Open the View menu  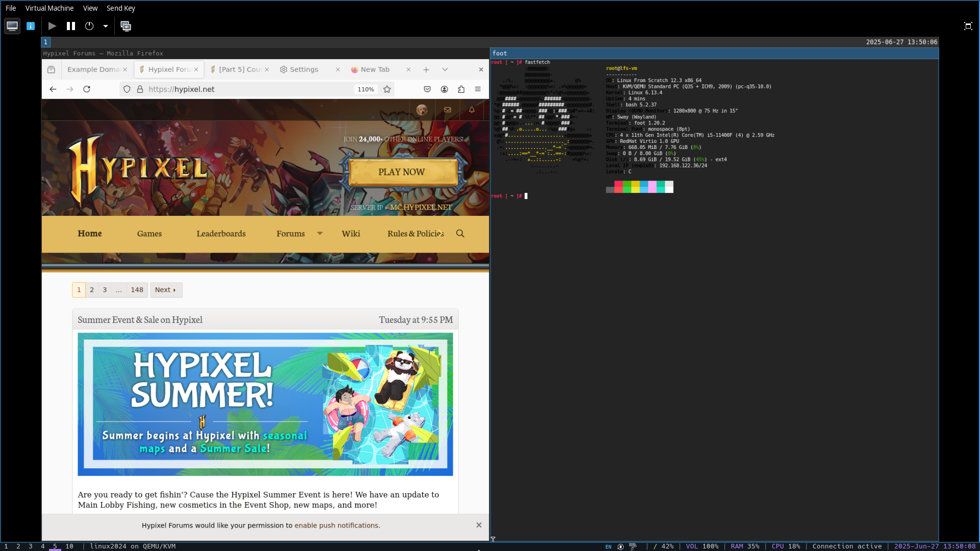click(90, 8)
